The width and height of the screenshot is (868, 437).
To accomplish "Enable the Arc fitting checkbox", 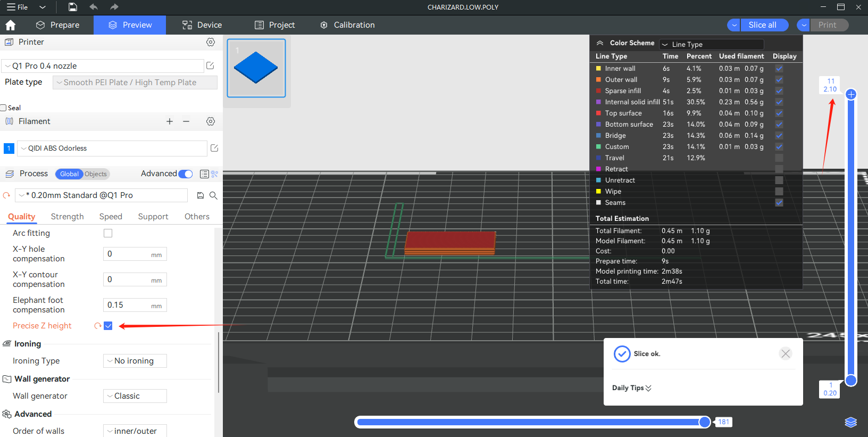I will click(108, 233).
